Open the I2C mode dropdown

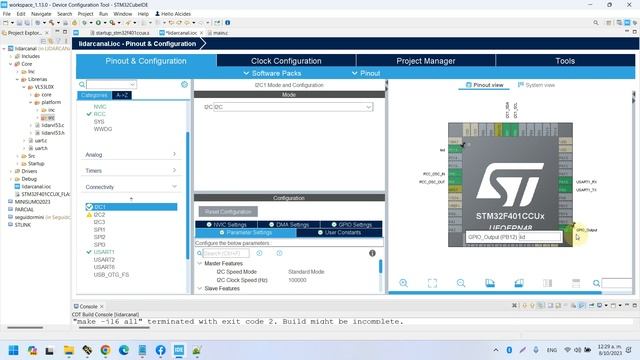click(369, 107)
